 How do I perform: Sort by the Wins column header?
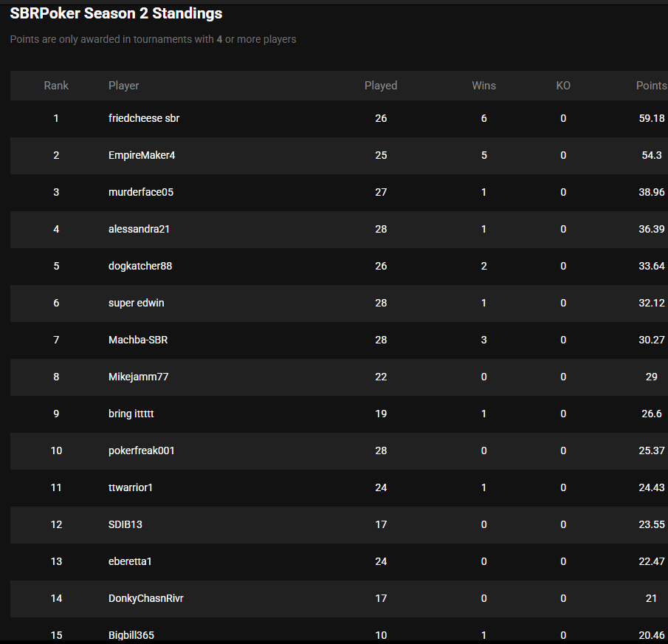(483, 86)
